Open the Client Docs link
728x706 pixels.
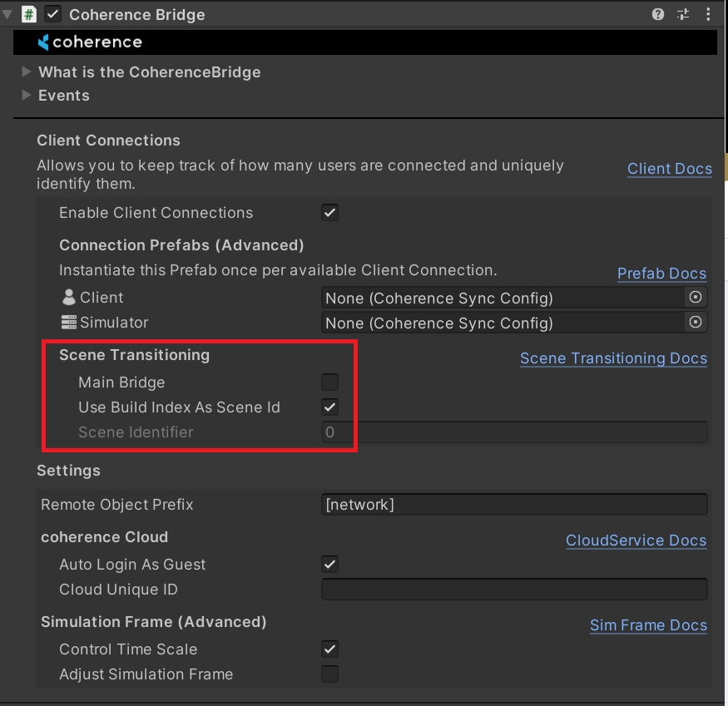pyautogui.click(x=669, y=169)
